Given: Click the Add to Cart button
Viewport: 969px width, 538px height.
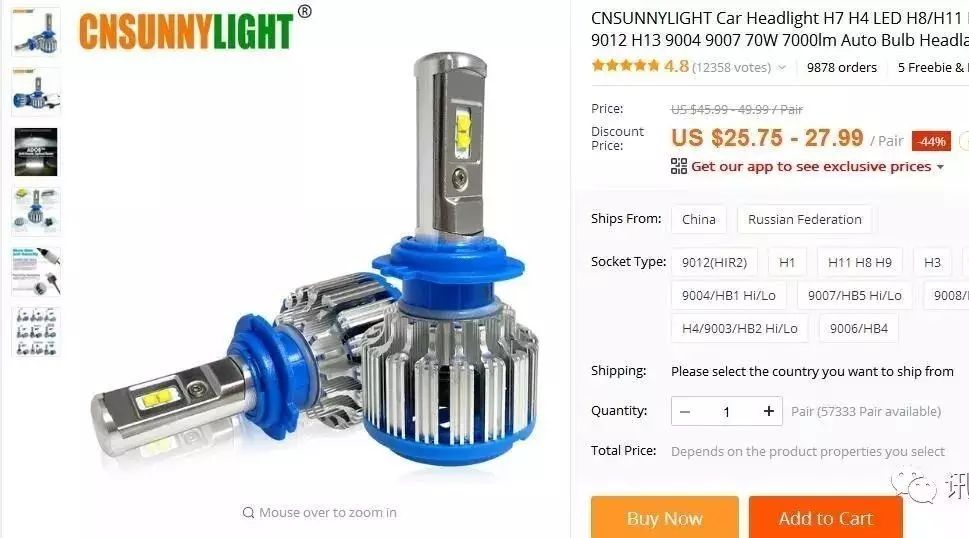Looking at the screenshot, I should [826, 518].
